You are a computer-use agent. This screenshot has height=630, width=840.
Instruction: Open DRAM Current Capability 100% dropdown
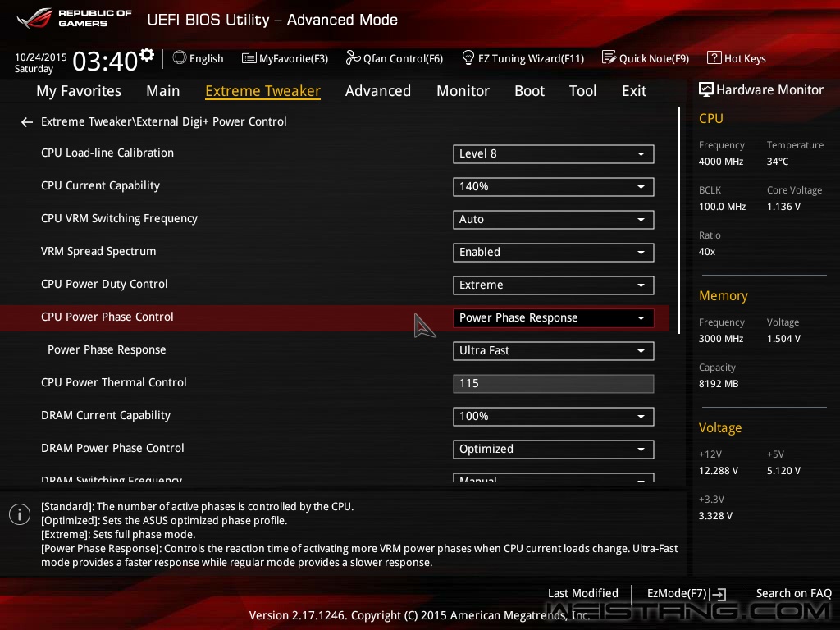tap(554, 416)
